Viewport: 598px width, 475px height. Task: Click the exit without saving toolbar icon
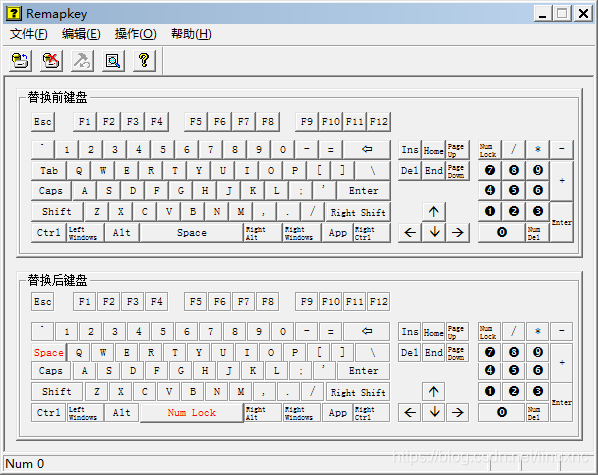[x=51, y=60]
